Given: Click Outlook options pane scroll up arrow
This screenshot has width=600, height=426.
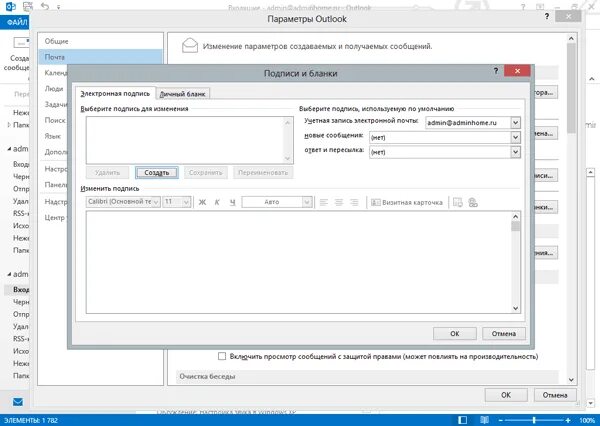Looking at the screenshot, I should (x=571, y=39).
